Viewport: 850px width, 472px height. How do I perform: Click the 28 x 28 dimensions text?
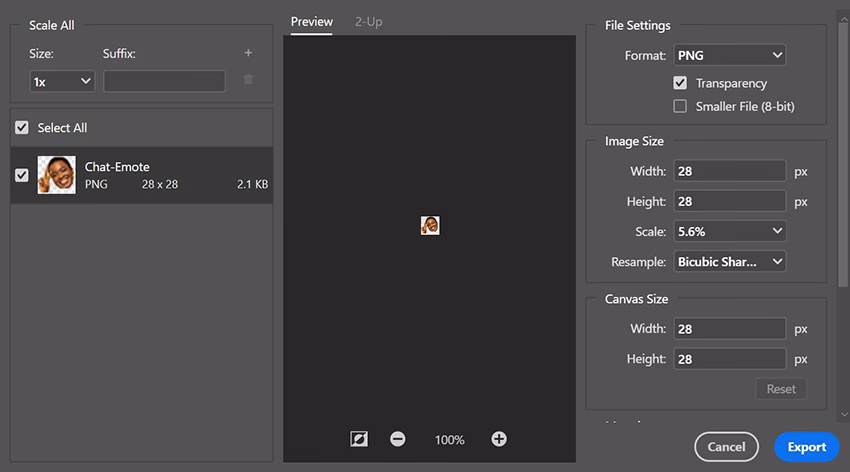(x=160, y=184)
